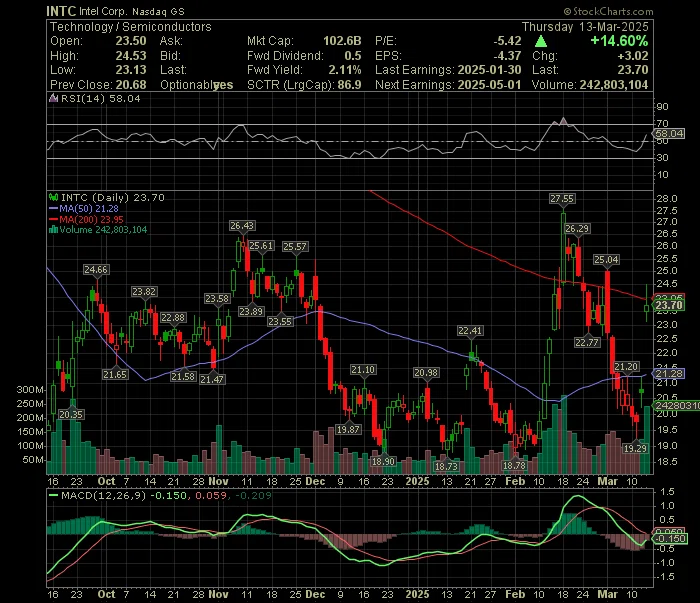The image size is (700, 603).
Task: Click the peak price label 27.55
Action: pyautogui.click(x=562, y=199)
